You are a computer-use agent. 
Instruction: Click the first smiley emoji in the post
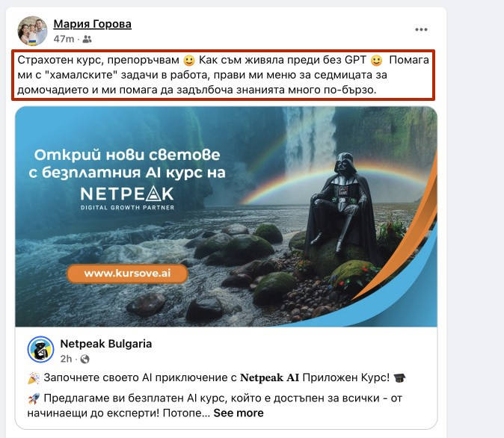point(189,60)
